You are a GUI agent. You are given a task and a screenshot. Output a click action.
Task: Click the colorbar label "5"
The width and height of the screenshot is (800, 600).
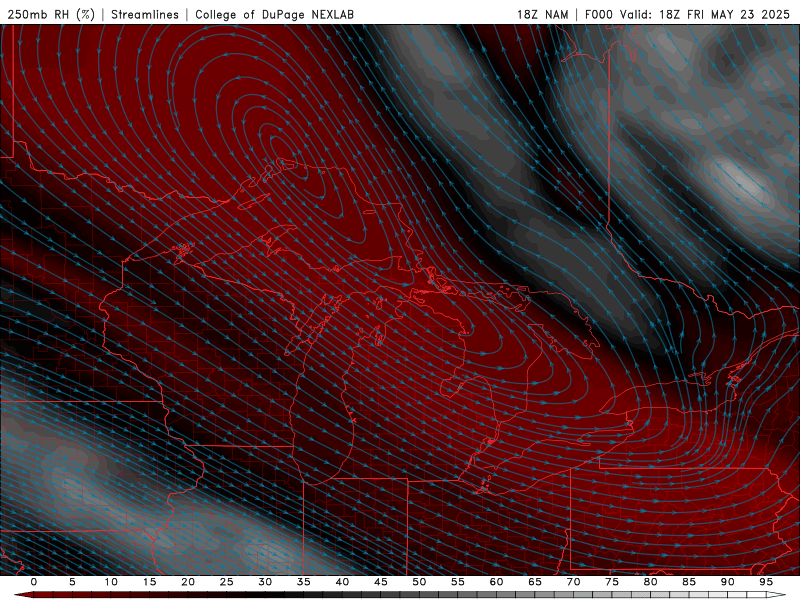72,582
